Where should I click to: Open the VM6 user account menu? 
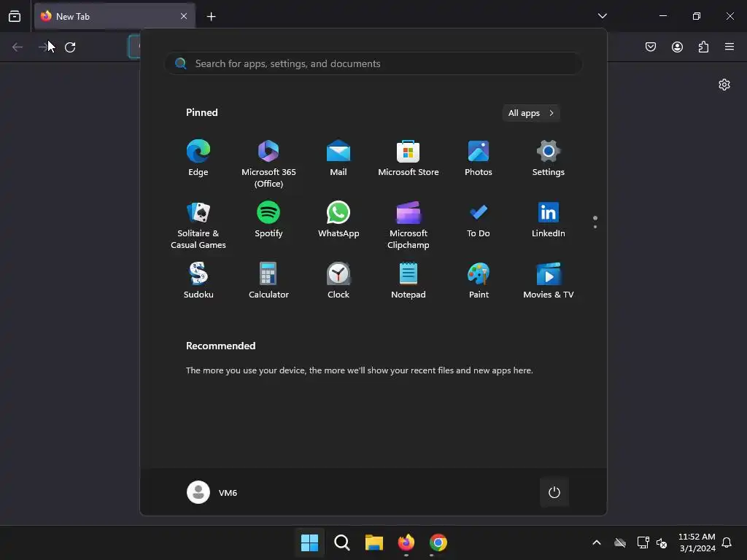pyautogui.click(x=212, y=492)
